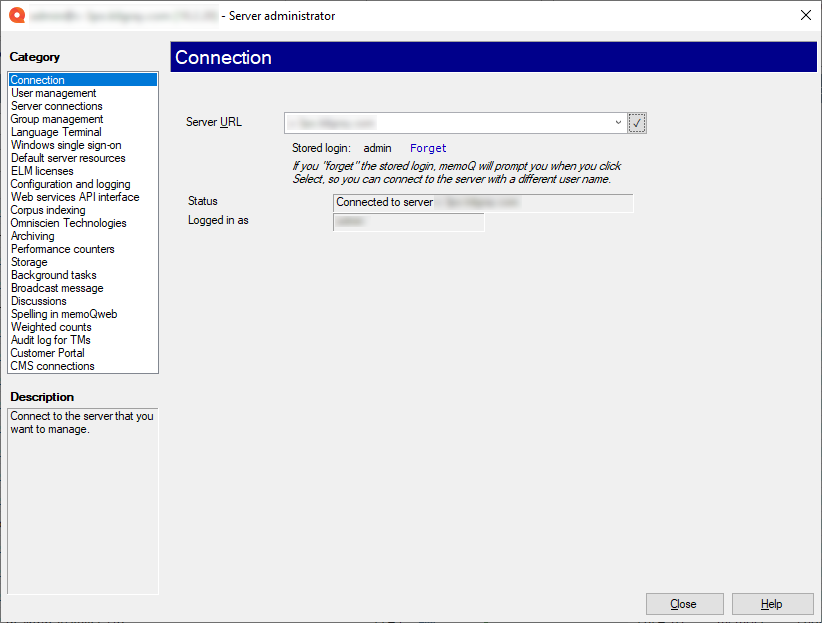822x623 pixels.
Task: Click the Logged in as field
Action: 408,222
